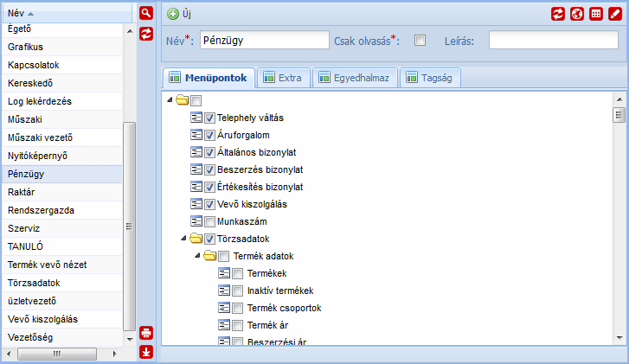Viewport: 629px width, 364px height.
Task: Click the root folder icon in the tree
Action: pos(182,99)
